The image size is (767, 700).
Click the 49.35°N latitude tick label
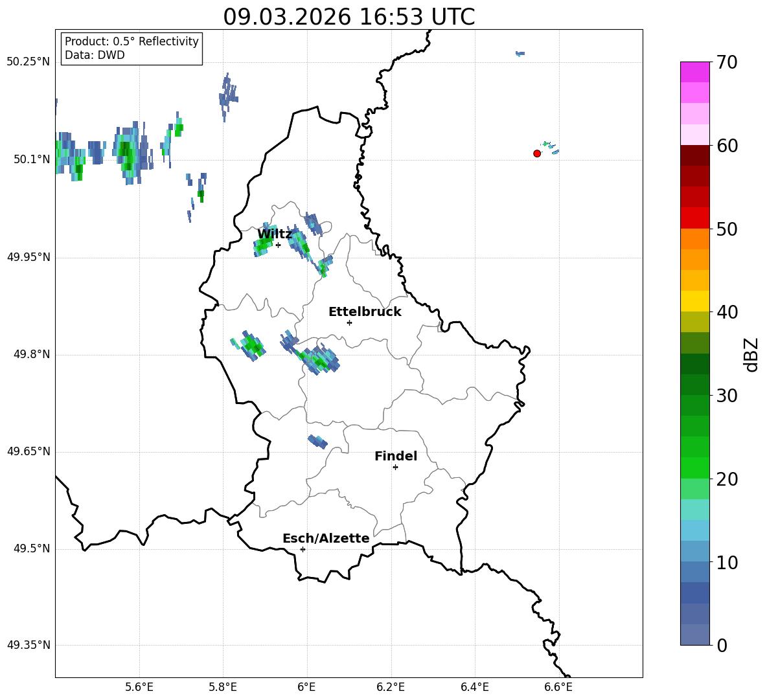click(29, 645)
